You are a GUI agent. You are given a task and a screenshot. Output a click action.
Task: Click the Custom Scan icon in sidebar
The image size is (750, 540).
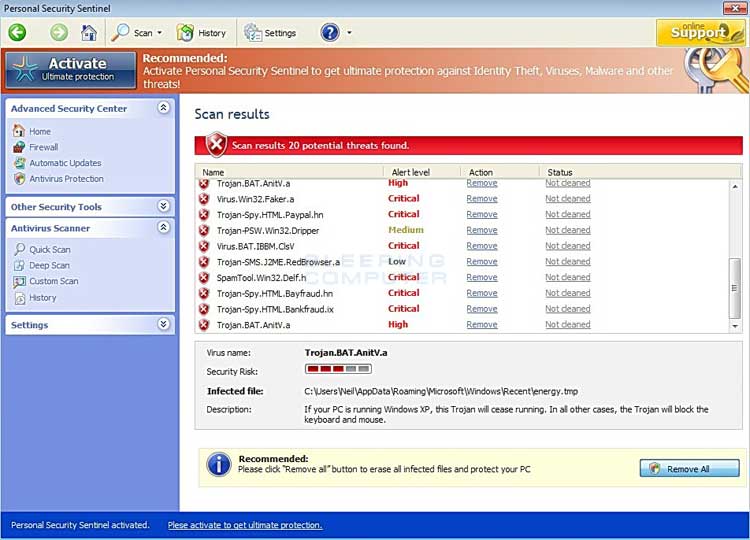(x=19, y=281)
